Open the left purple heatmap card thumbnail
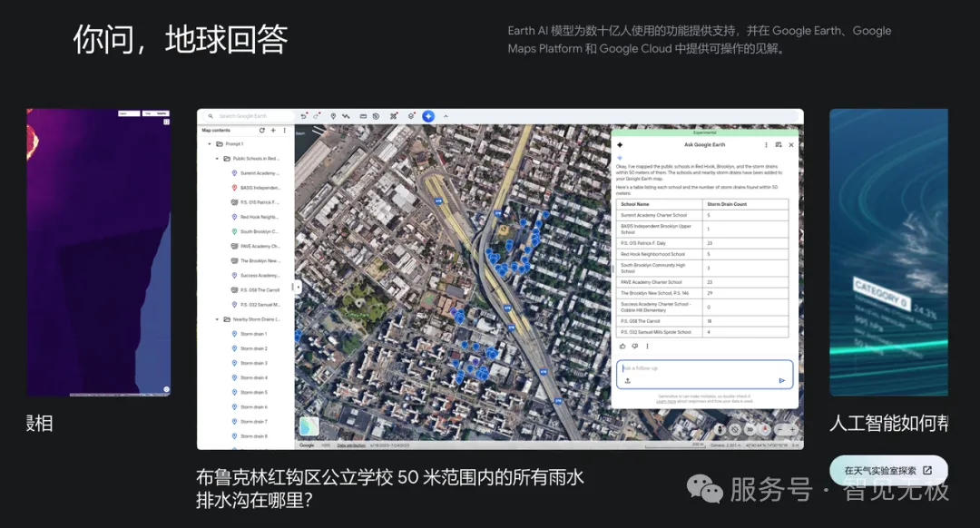The image size is (980, 528). click(99, 252)
